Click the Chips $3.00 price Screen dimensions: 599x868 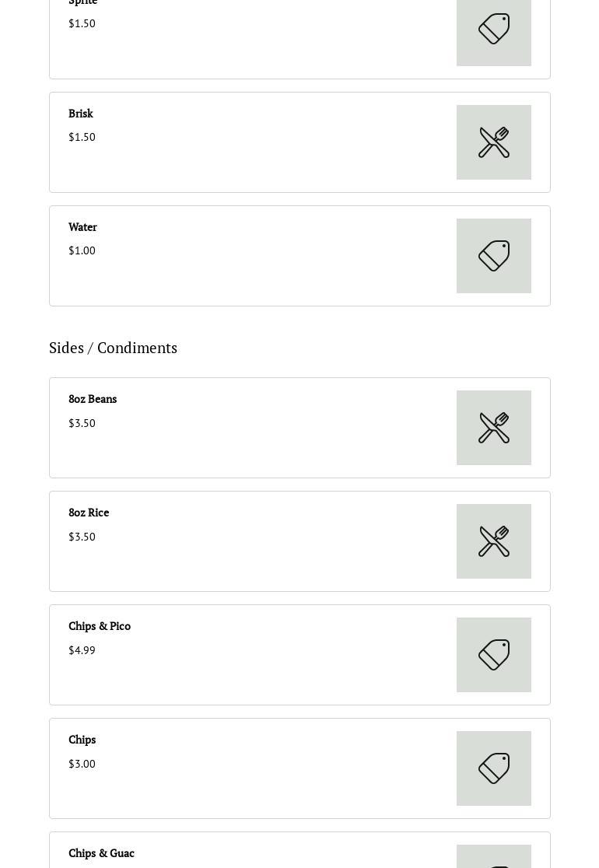[82, 764]
